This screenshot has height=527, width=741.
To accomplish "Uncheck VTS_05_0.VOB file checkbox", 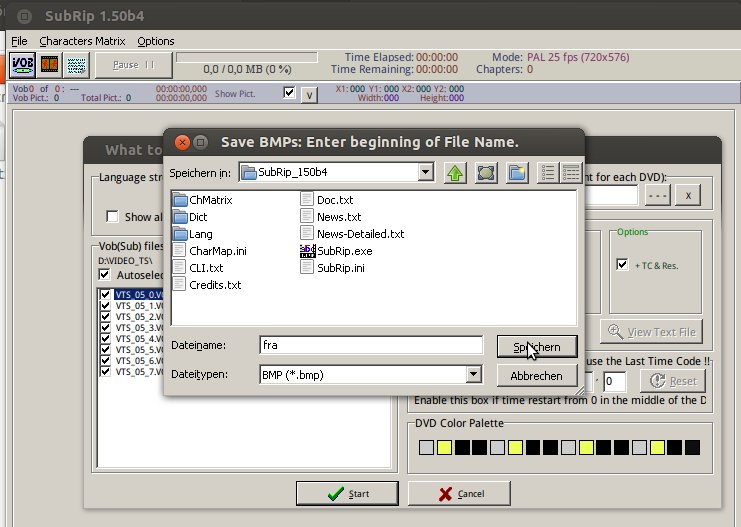I will point(105,294).
